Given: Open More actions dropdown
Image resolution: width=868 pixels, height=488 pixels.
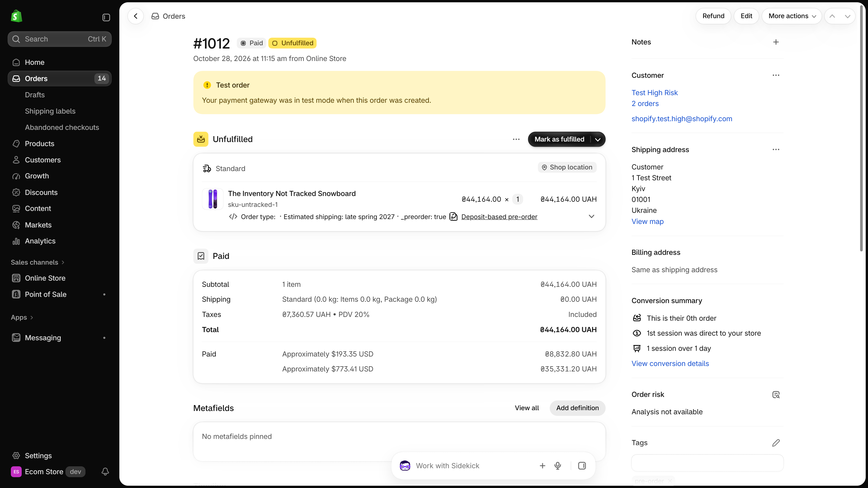Looking at the screenshot, I should (x=792, y=16).
